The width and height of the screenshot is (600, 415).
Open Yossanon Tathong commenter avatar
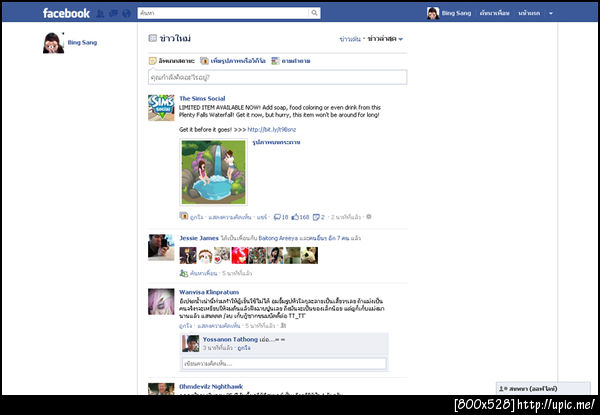coord(191,343)
